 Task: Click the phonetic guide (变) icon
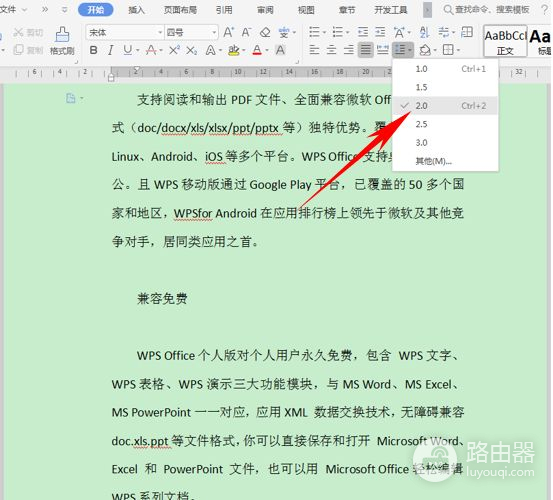click(x=284, y=32)
